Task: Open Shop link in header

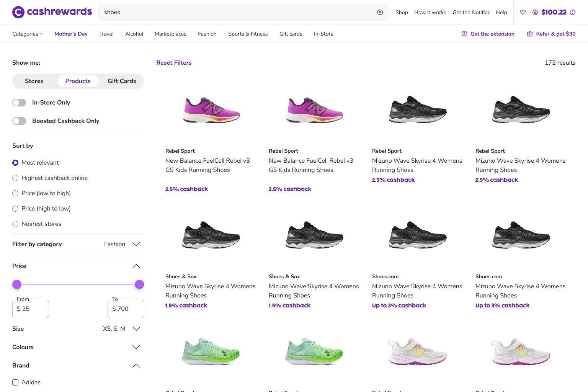Action: 402,12
